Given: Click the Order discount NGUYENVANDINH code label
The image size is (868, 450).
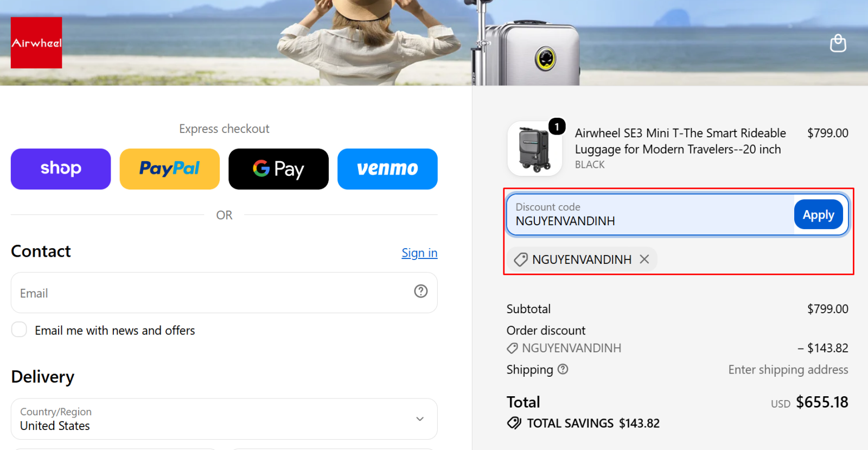Looking at the screenshot, I should [564, 348].
